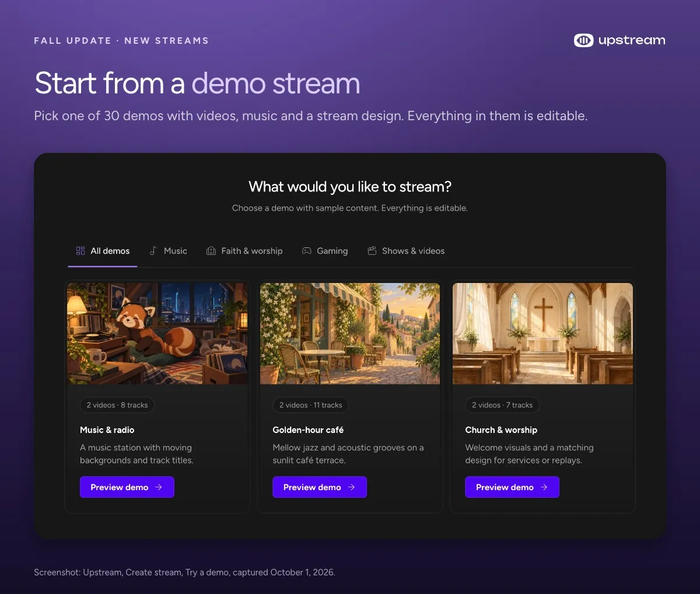
Task: Click the '2 videos · 11 tracks' badge
Action: [x=311, y=405]
